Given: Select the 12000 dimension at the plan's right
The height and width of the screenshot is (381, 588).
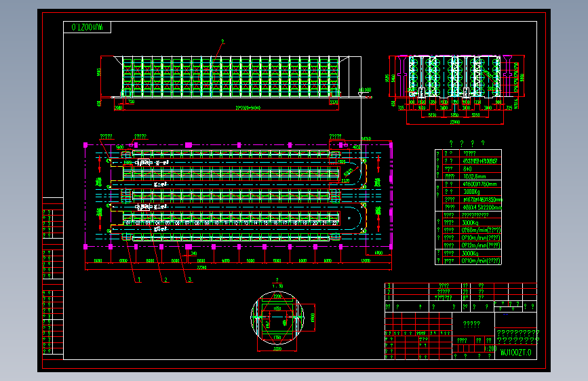Looking at the screenshot, I should [366, 260].
